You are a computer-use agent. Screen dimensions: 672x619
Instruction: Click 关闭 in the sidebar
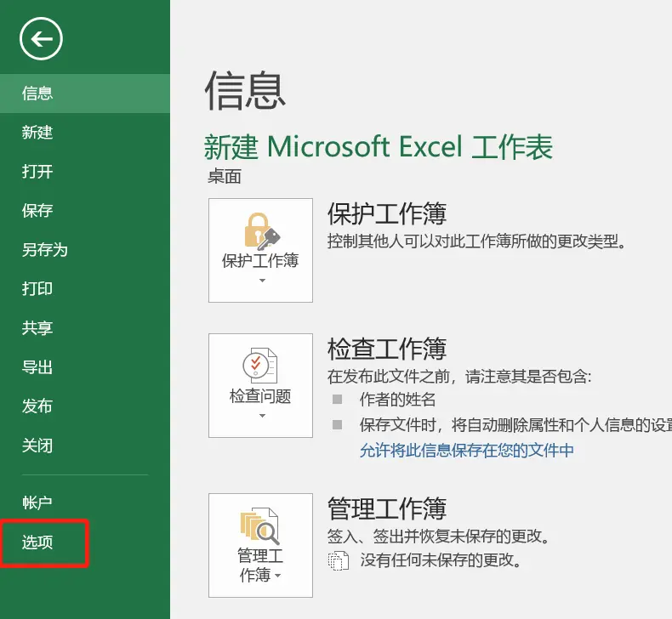[x=85, y=446]
